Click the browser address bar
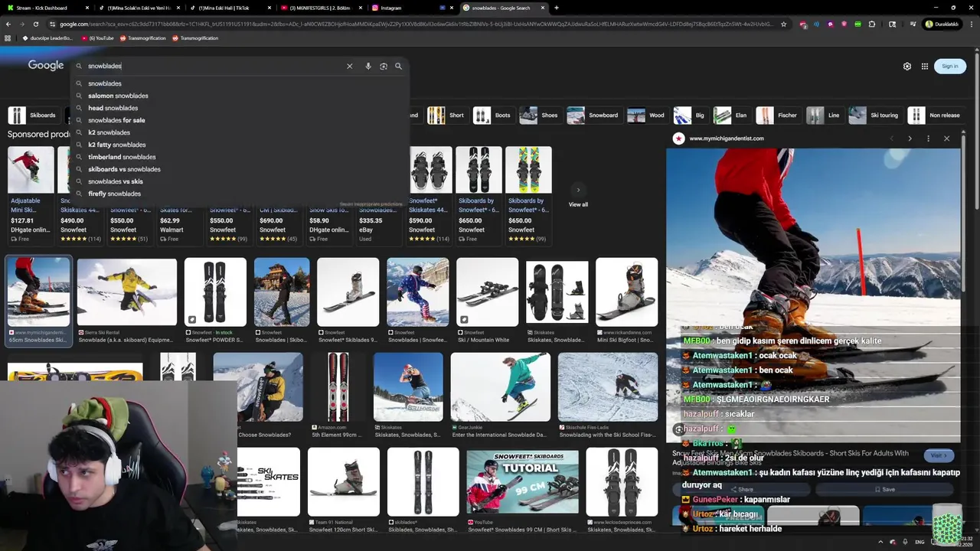 click(413, 24)
